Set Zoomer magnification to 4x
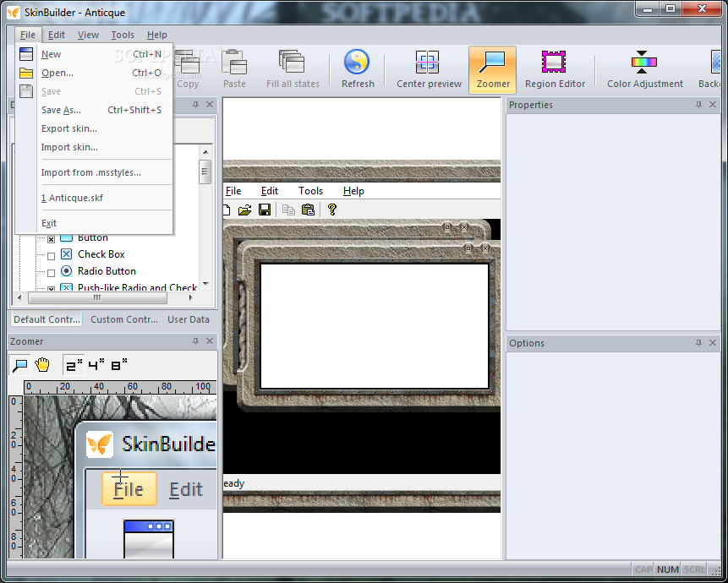The height and width of the screenshot is (583, 728). tap(96, 365)
